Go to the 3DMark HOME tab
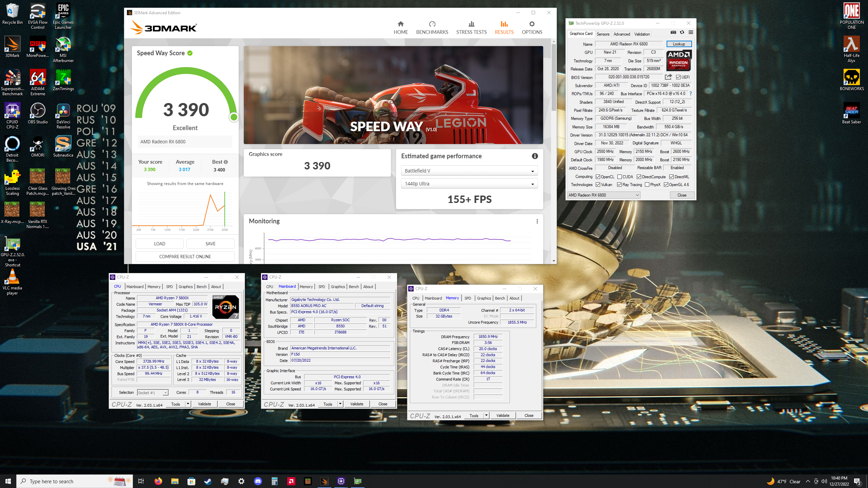The height and width of the screenshot is (488, 868). coord(400,28)
